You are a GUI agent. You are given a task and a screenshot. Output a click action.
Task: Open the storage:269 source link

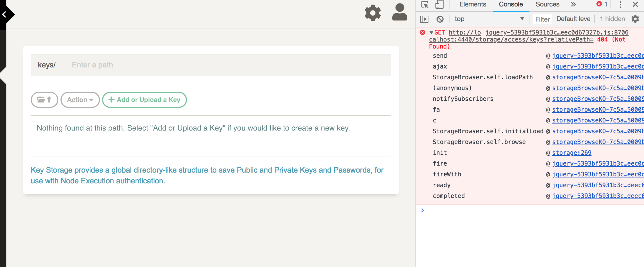coord(572,152)
